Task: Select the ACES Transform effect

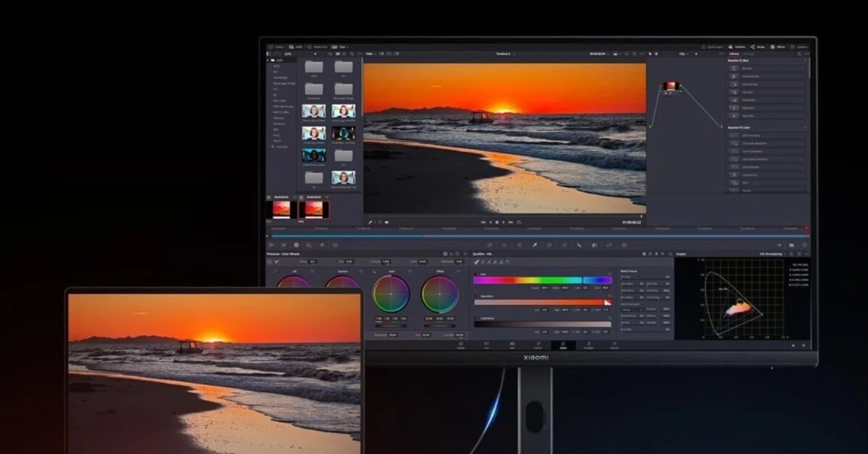Action: [x=767, y=136]
